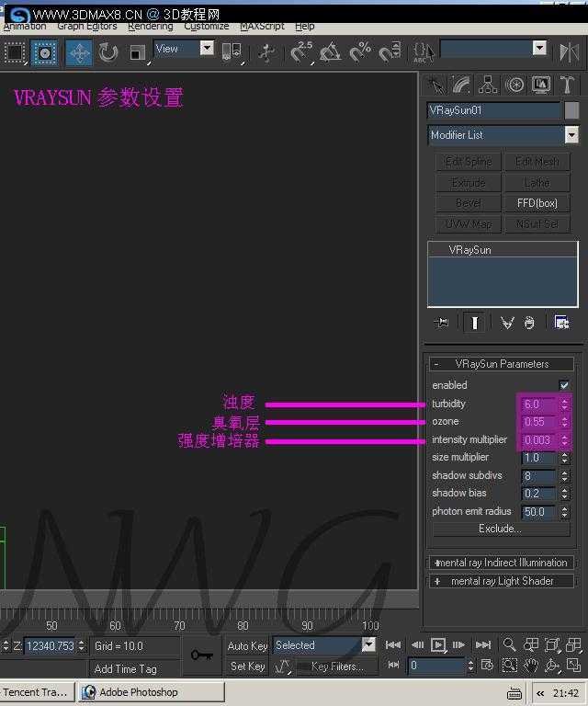Click the Mirror tool icon

[x=569, y=52]
